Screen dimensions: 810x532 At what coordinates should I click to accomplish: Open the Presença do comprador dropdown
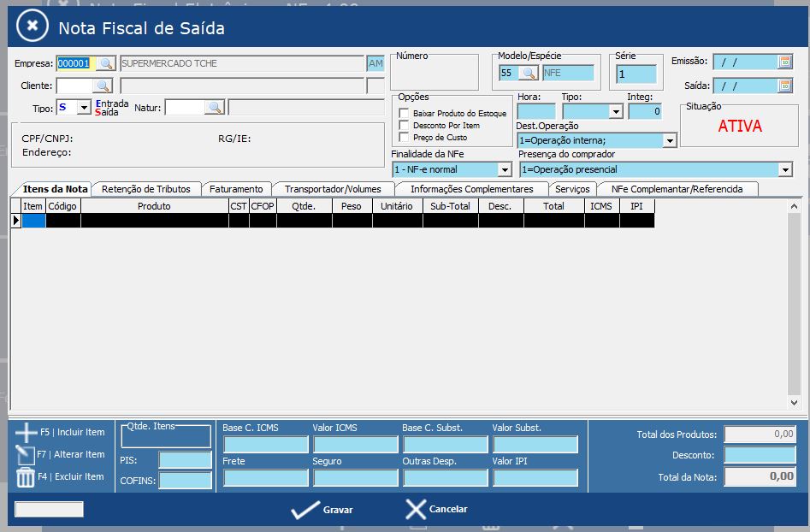pyautogui.click(x=784, y=169)
